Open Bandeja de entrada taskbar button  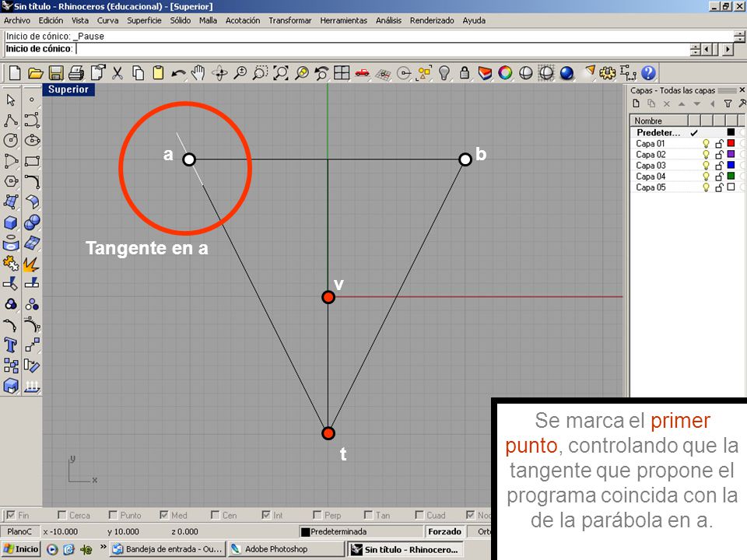(x=167, y=549)
